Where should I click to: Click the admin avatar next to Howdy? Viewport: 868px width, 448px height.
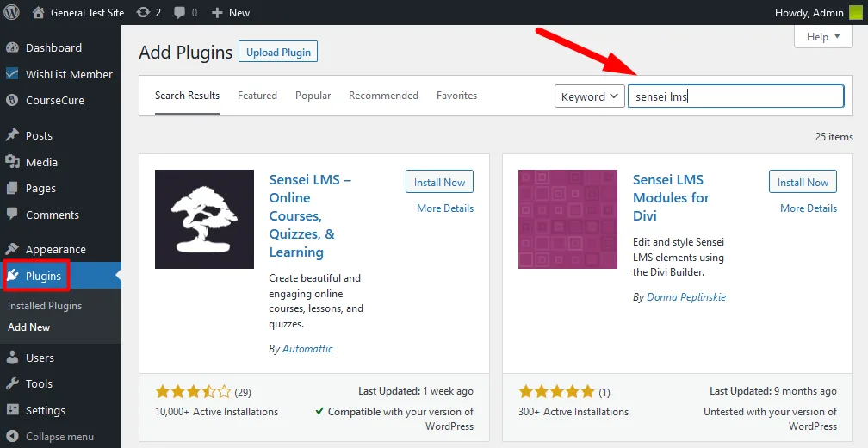[856, 13]
